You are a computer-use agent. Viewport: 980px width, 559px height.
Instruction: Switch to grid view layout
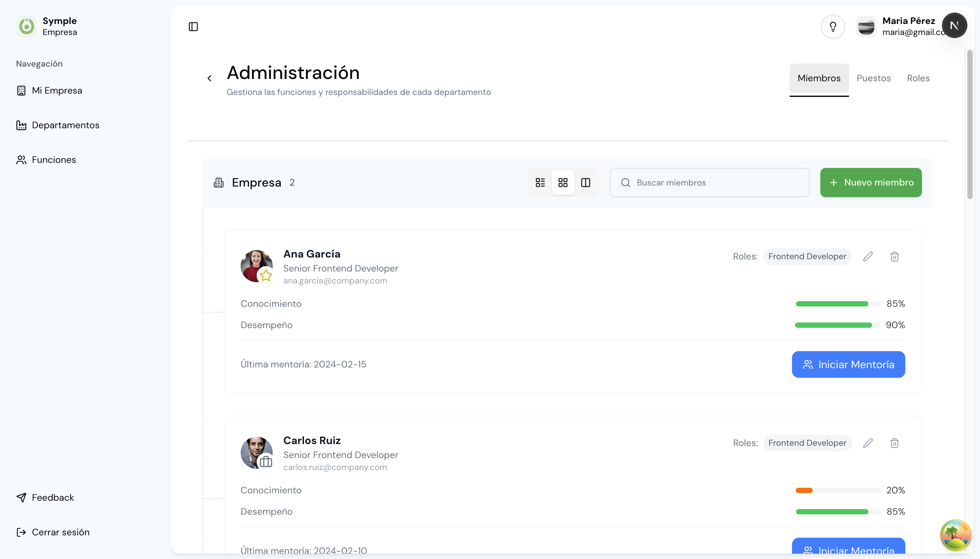pos(563,182)
